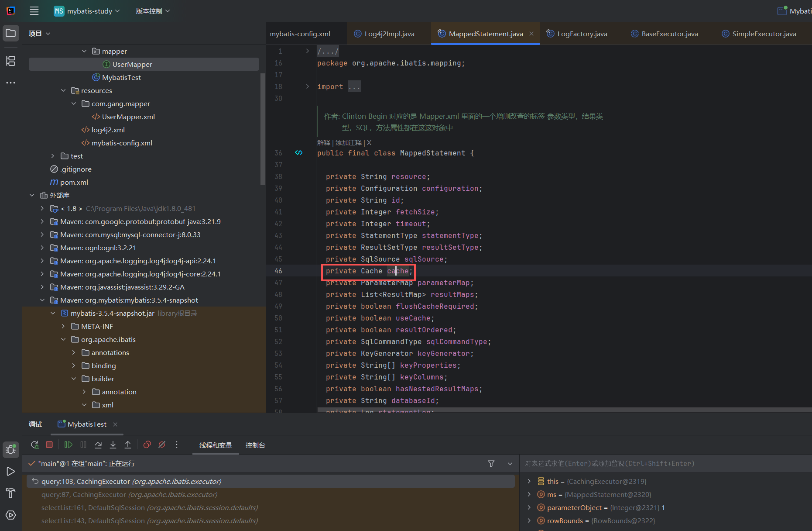This screenshot has width=812, height=531.
Task: Close the MybatisTest debug tab
Action: click(x=115, y=424)
